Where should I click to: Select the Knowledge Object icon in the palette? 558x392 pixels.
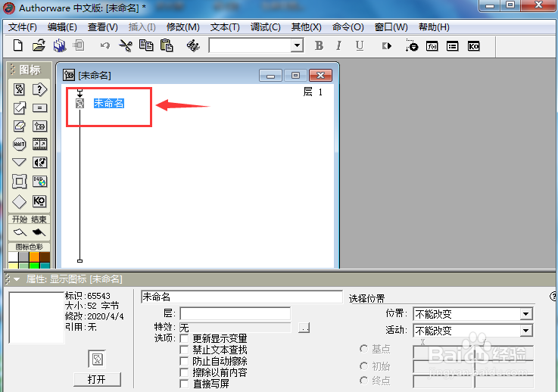click(39, 201)
